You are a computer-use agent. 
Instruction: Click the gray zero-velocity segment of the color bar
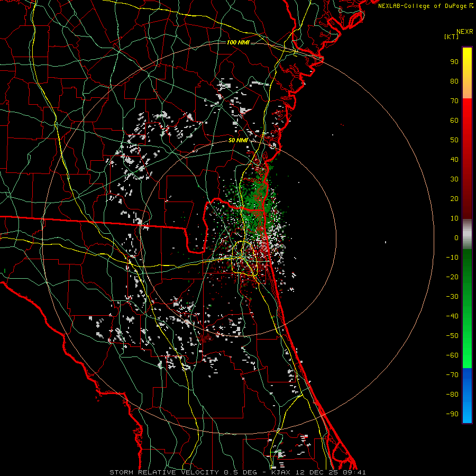(x=467, y=234)
